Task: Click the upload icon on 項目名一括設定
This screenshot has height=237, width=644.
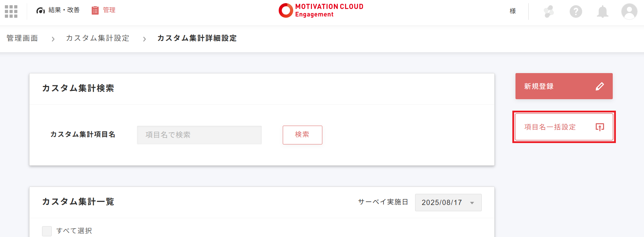Action: pos(600,127)
